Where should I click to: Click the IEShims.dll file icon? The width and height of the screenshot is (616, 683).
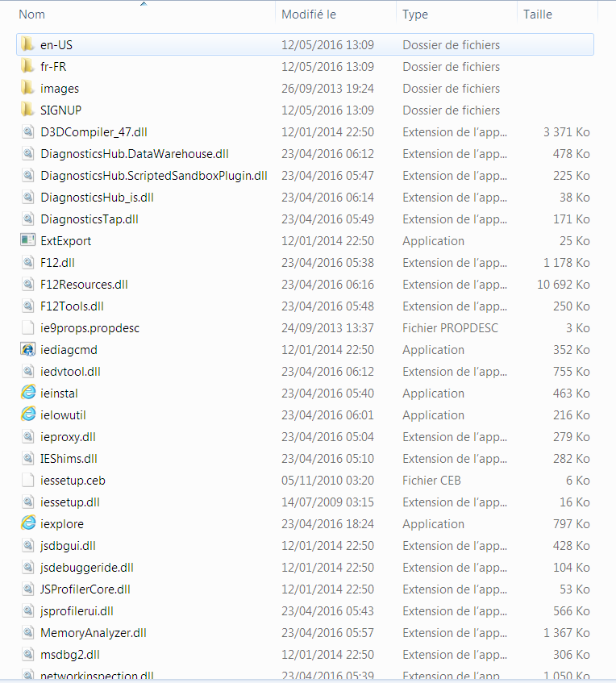(28, 458)
